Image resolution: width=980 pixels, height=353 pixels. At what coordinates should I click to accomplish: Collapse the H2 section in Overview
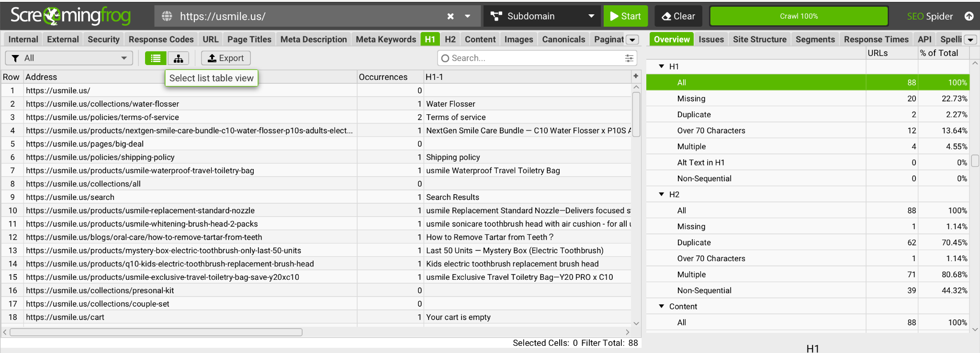[662, 194]
